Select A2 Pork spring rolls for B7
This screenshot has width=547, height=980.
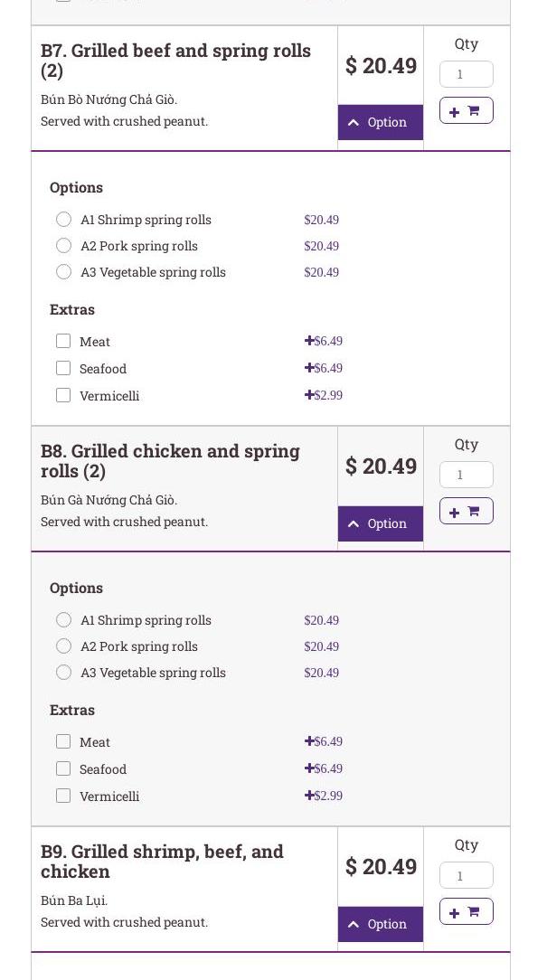pos(63,246)
